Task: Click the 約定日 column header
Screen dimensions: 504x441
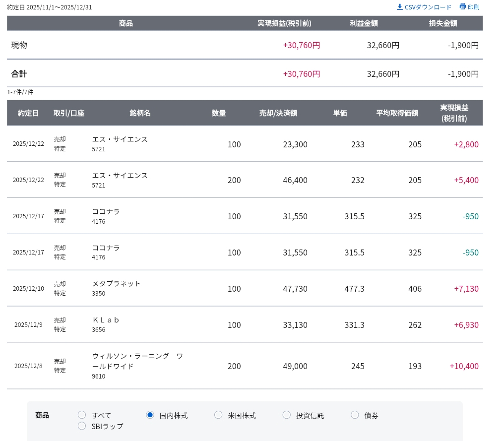Action: (28, 113)
